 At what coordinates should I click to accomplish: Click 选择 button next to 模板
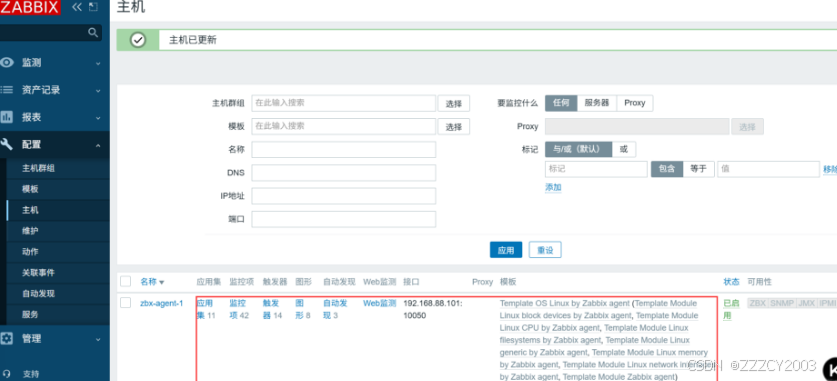pyautogui.click(x=454, y=126)
